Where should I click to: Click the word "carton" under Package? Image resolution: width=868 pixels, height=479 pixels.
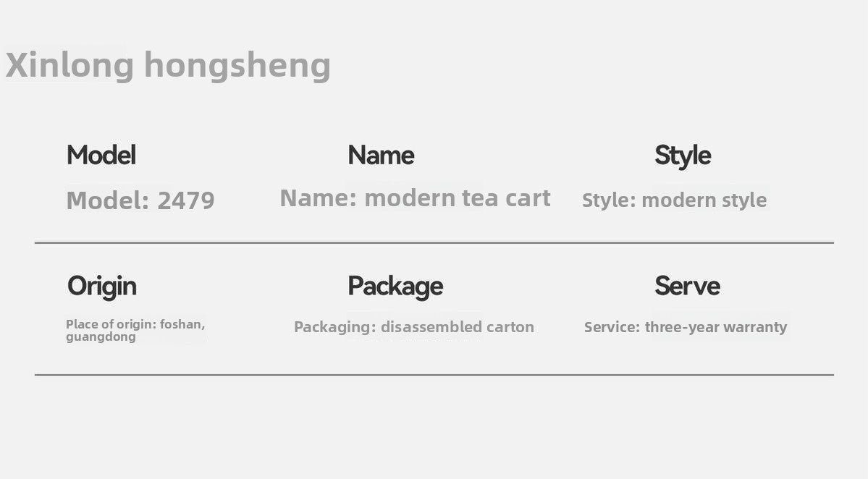pos(510,327)
